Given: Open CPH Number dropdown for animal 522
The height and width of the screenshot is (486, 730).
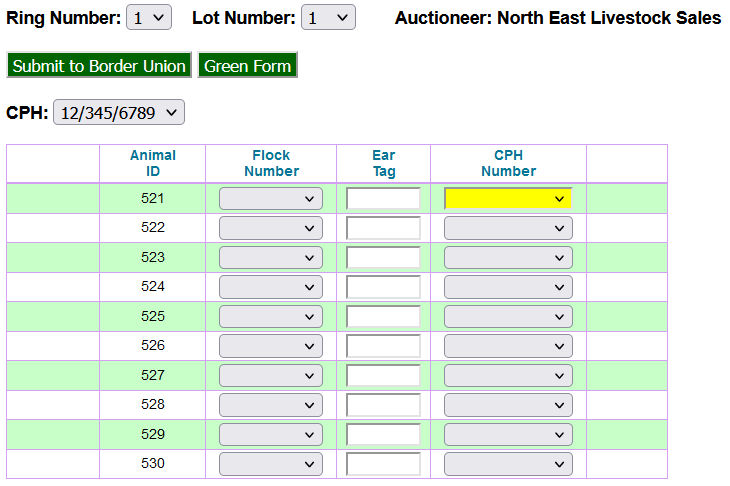Looking at the screenshot, I should [508, 229].
